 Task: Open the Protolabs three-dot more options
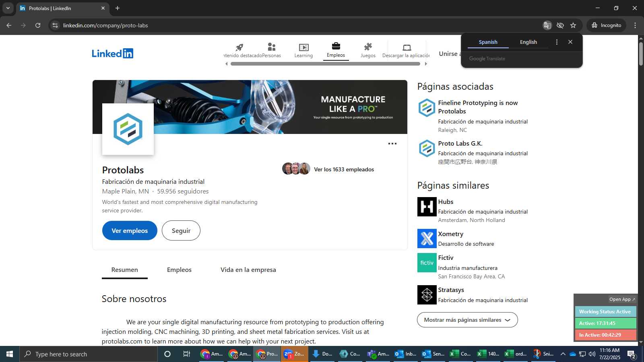coord(392,144)
